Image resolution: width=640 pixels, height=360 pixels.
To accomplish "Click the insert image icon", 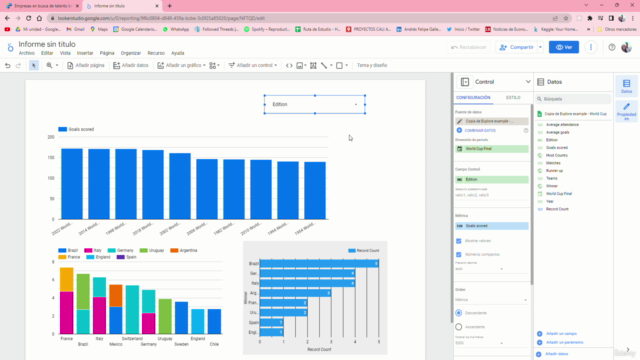I will pos(300,65).
